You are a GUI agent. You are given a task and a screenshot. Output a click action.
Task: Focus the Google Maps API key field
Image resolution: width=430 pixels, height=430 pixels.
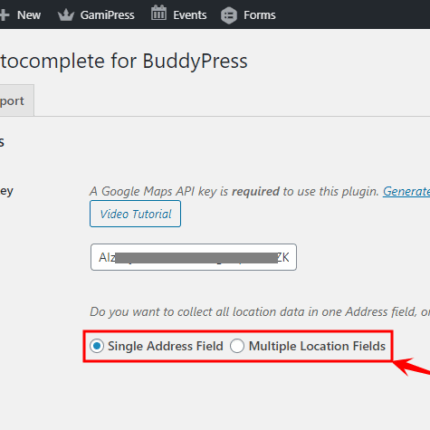coord(193,257)
